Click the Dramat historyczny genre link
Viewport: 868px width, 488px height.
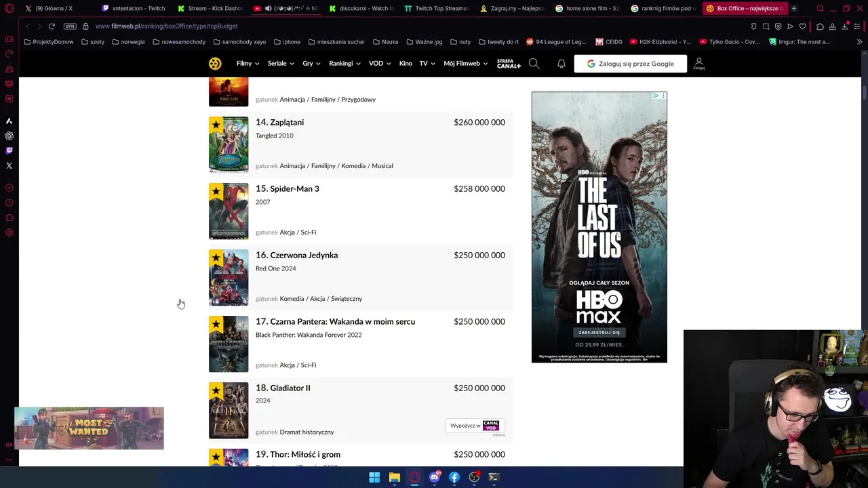[307, 432]
